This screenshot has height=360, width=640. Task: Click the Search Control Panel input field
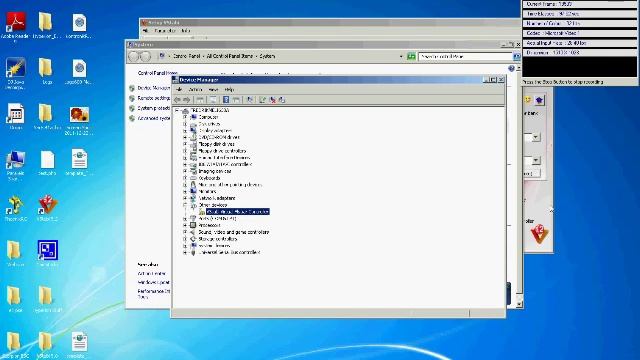click(x=465, y=57)
